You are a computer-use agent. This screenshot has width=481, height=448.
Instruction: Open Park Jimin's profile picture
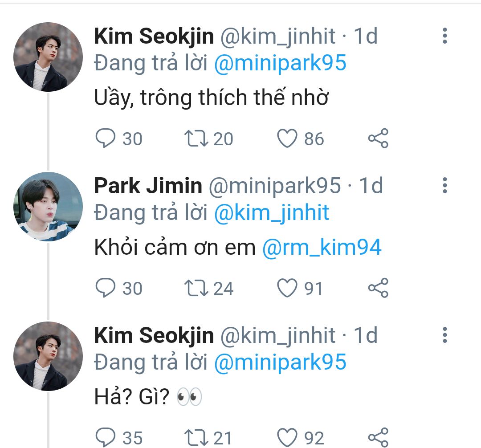coord(48,207)
